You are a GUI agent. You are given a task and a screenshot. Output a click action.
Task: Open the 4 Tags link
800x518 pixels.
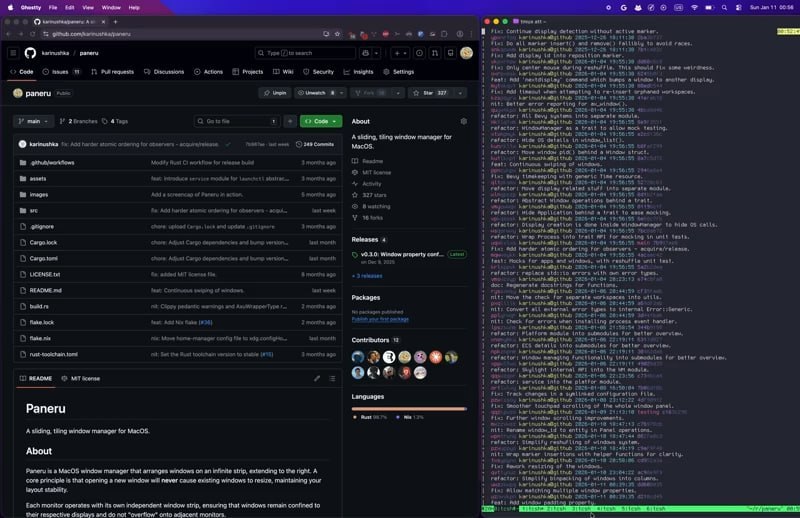[x=115, y=121]
